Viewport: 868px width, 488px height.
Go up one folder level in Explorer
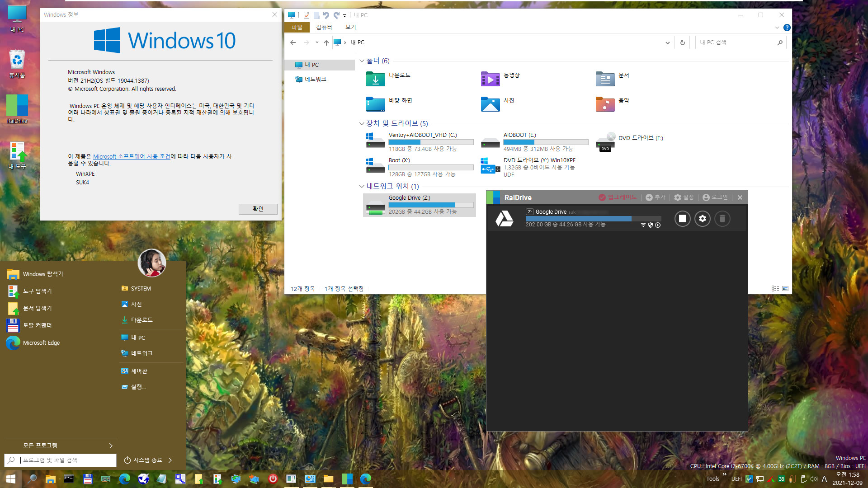[x=326, y=42]
